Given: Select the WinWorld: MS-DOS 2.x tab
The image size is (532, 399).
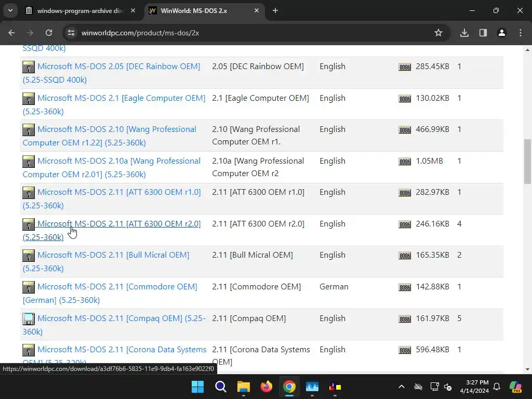Looking at the screenshot, I should (204, 10).
